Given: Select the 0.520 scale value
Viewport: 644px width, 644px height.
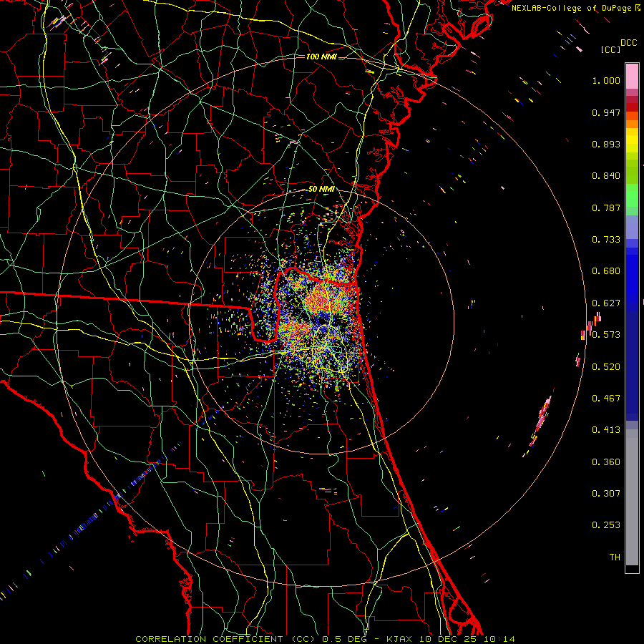Looking at the screenshot, I should pos(606,367).
